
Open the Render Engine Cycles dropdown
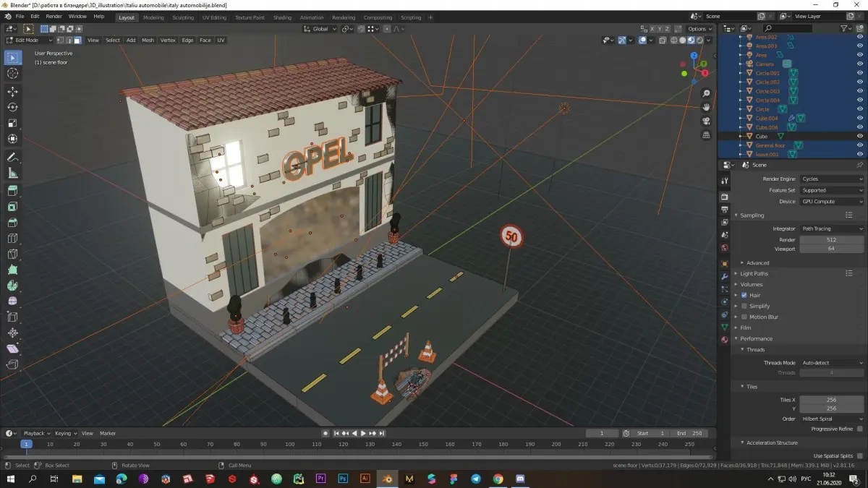831,179
